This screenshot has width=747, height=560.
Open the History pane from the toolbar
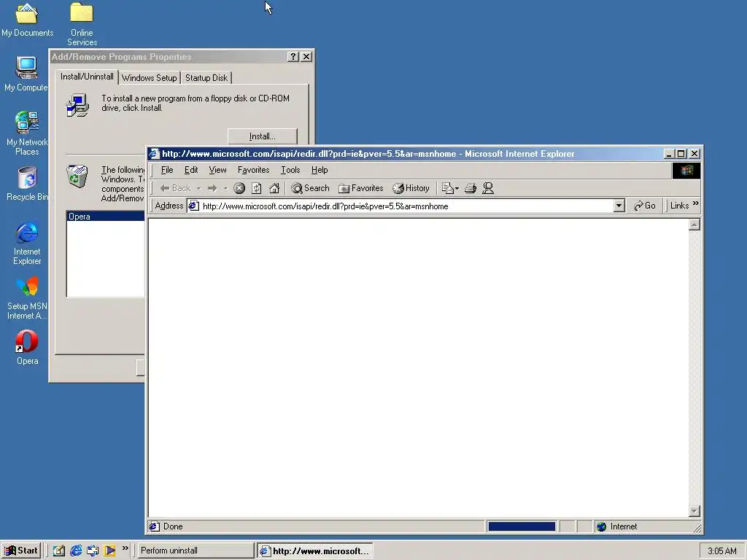[411, 188]
